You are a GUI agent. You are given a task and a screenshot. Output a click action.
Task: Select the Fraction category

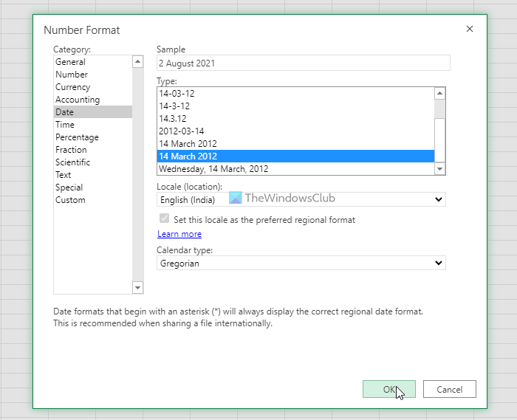coord(92,150)
